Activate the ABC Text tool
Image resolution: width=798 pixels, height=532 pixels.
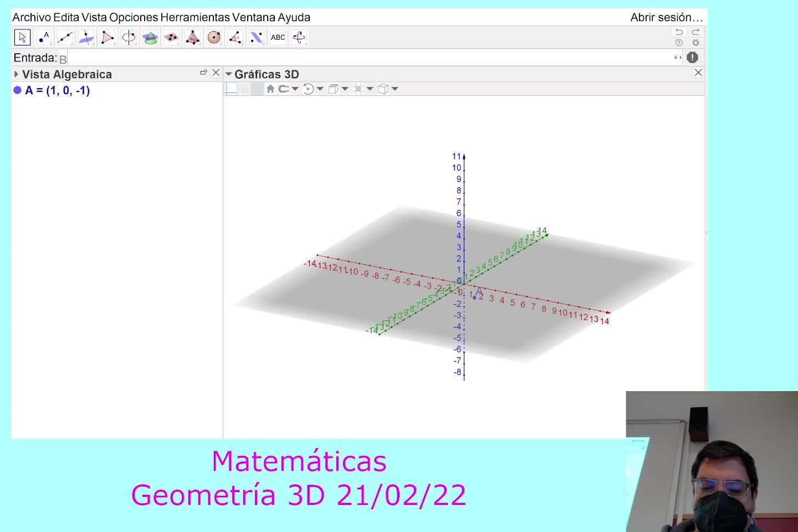click(x=278, y=38)
